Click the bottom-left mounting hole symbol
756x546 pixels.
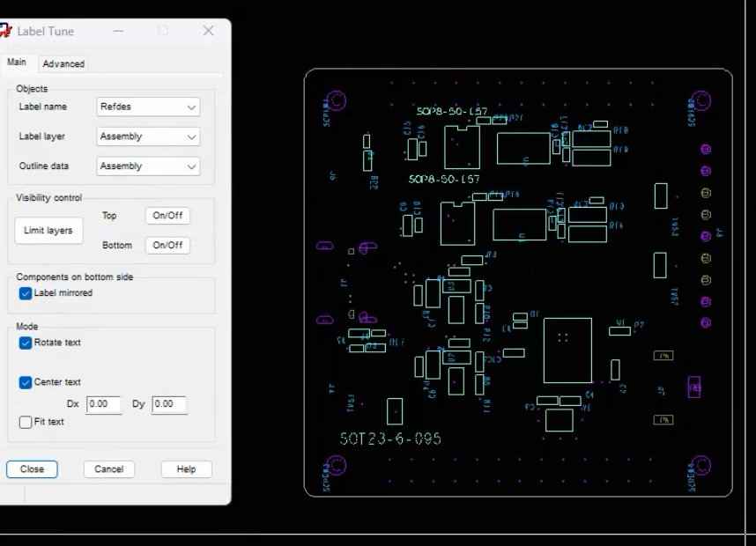[337, 466]
